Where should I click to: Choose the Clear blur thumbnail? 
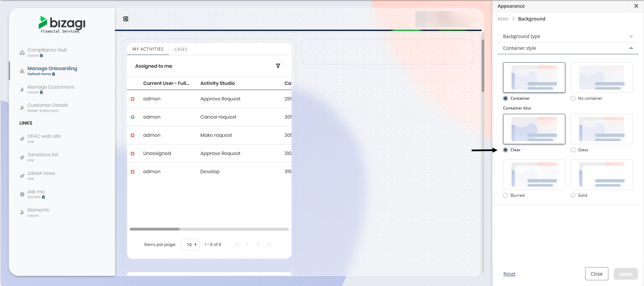[x=534, y=129]
